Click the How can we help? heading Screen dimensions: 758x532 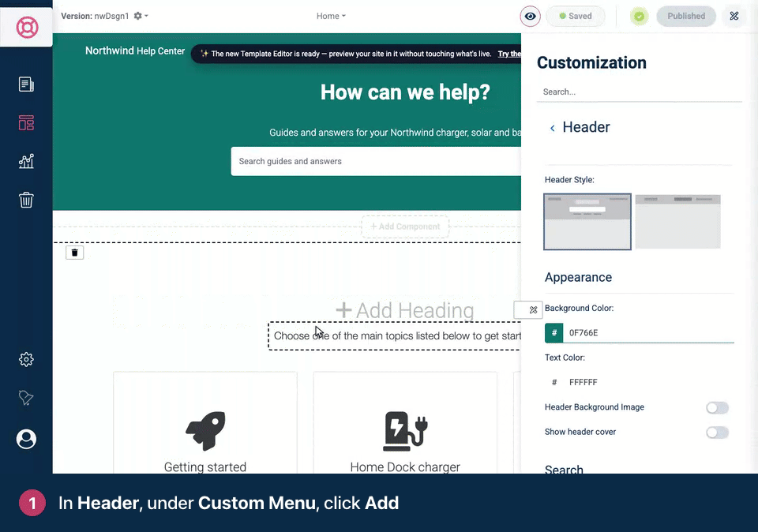[405, 92]
